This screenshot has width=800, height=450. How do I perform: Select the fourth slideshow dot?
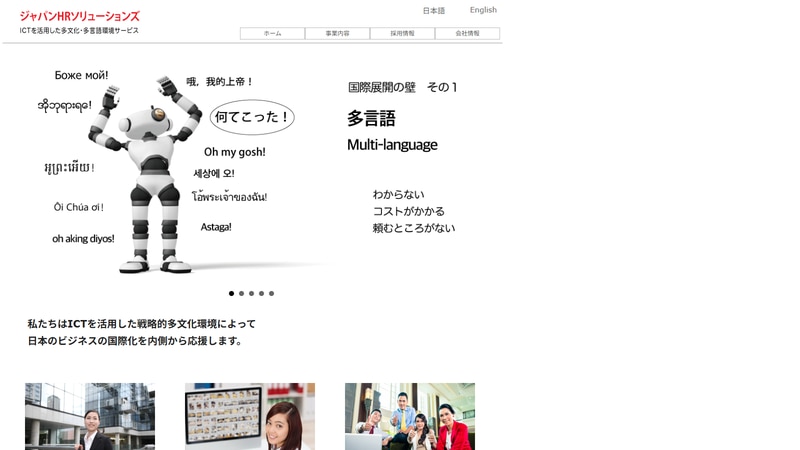pyautogui.click(x=261, y=293)
